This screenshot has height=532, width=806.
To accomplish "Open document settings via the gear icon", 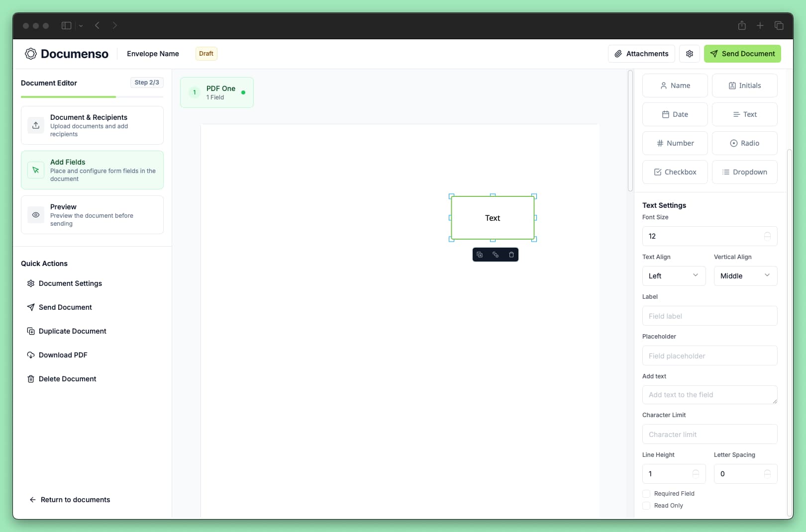I will point(690,54).
